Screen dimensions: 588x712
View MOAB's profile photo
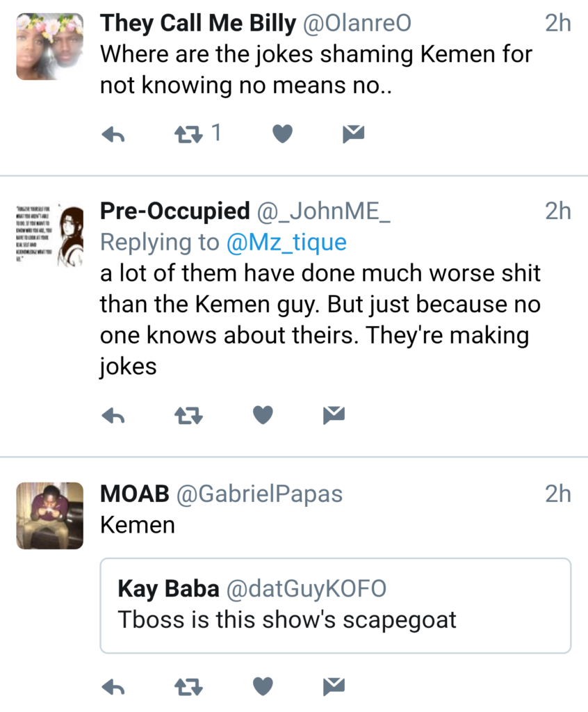(x=50, y=515)
